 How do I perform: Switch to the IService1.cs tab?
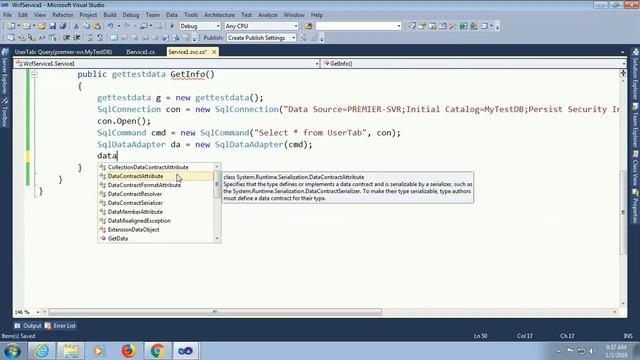click(x=140, y=52)
